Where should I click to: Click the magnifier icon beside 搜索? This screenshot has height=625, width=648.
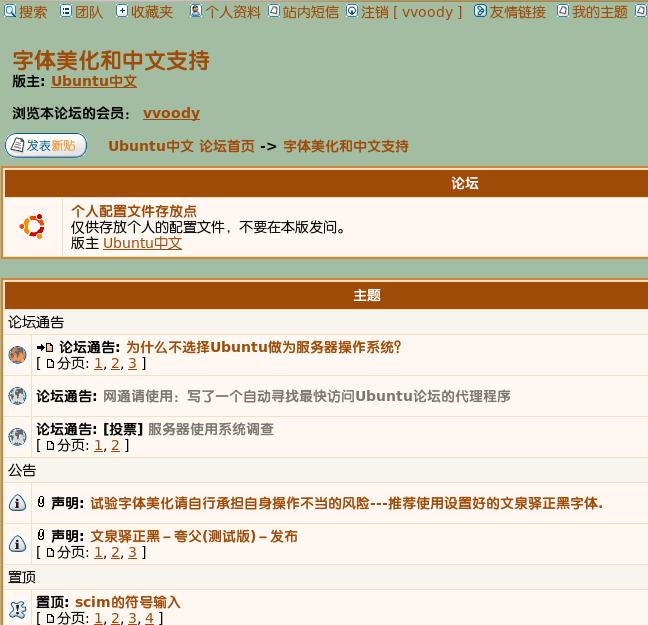(x=10, y=11)
